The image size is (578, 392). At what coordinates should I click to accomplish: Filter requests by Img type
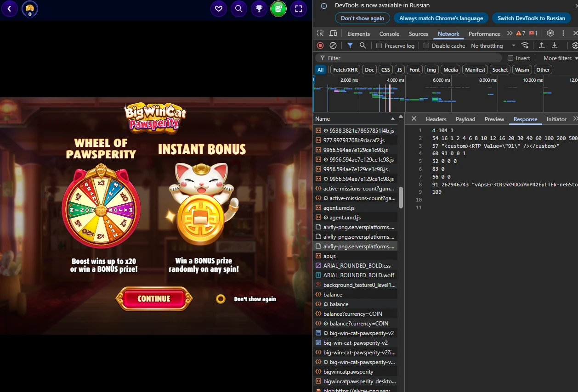pos(431,70)
